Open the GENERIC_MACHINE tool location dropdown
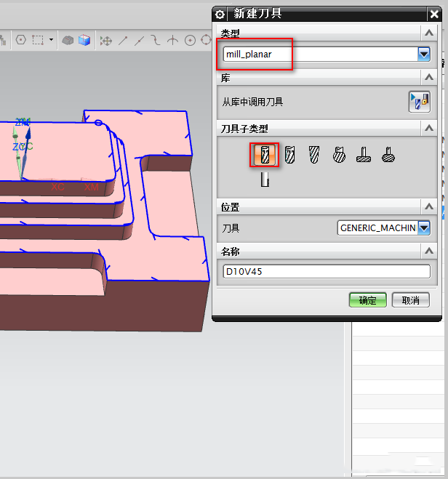 [x=423, y=228]
